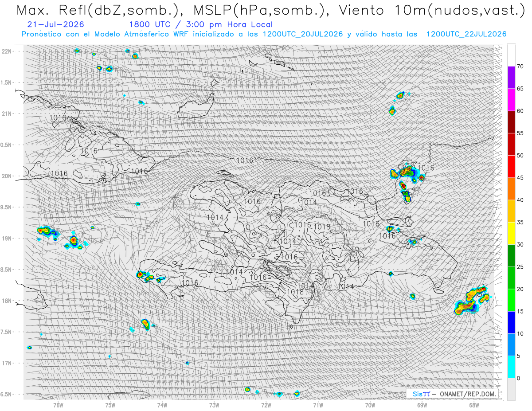Click the '35' value on the color scale
Image resolution: width=532 pixels, height=411 pixels.
click(520, 222)
